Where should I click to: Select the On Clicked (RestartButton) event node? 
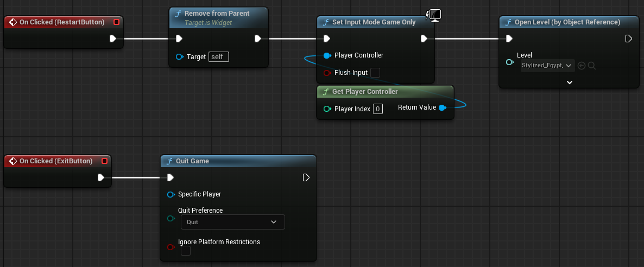coord(61,22)
